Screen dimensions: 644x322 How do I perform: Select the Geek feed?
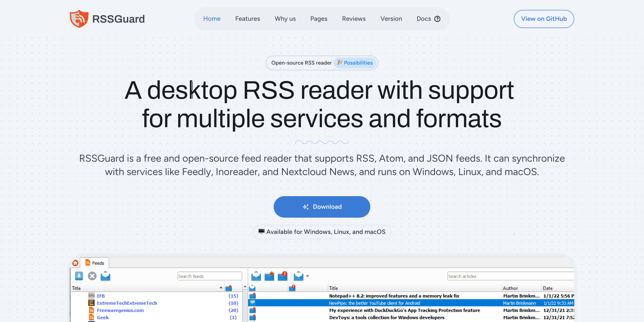point(103,317)
